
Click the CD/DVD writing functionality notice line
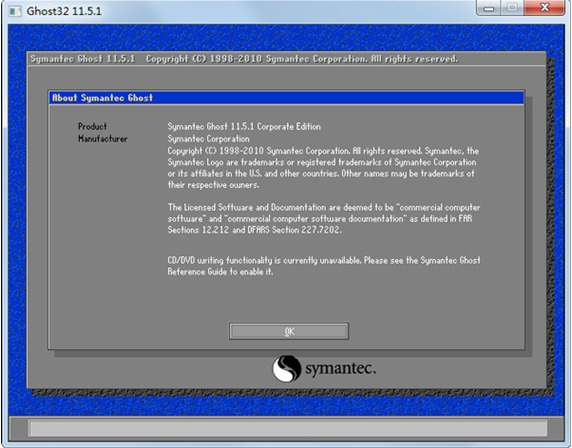click(x=324, y=260)
